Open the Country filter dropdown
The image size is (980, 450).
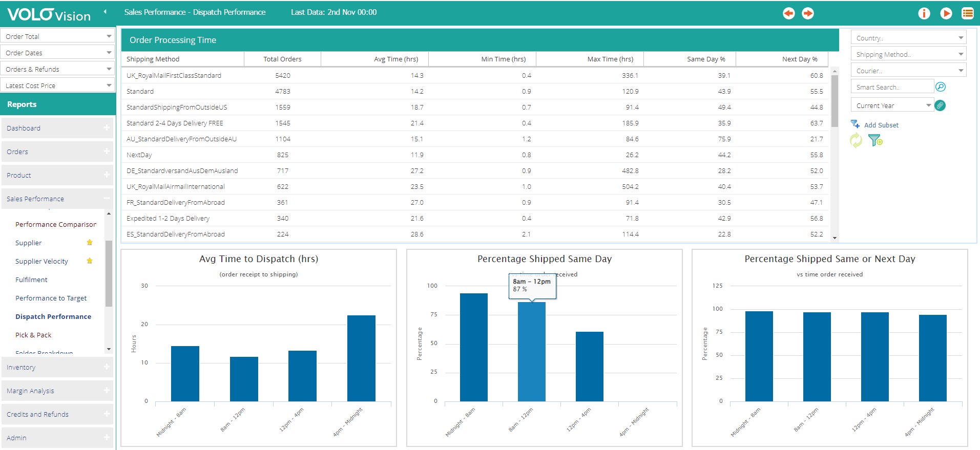coord(908,38)
